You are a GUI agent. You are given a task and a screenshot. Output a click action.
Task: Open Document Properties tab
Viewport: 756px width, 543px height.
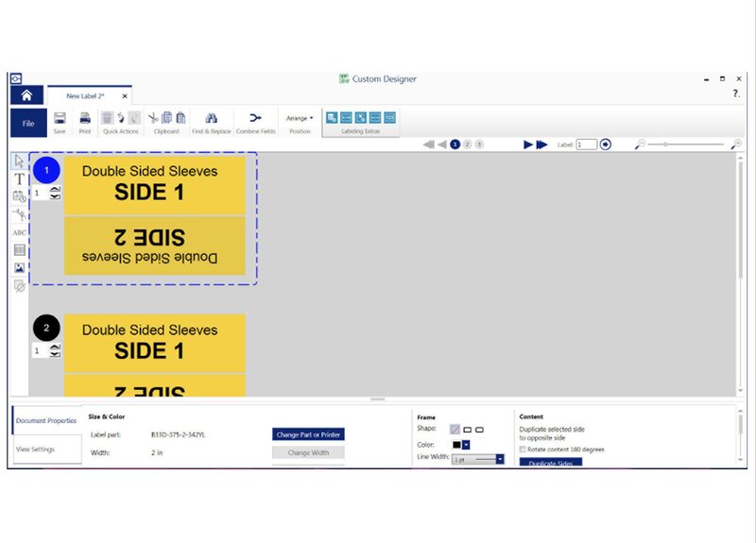point(46,420)
